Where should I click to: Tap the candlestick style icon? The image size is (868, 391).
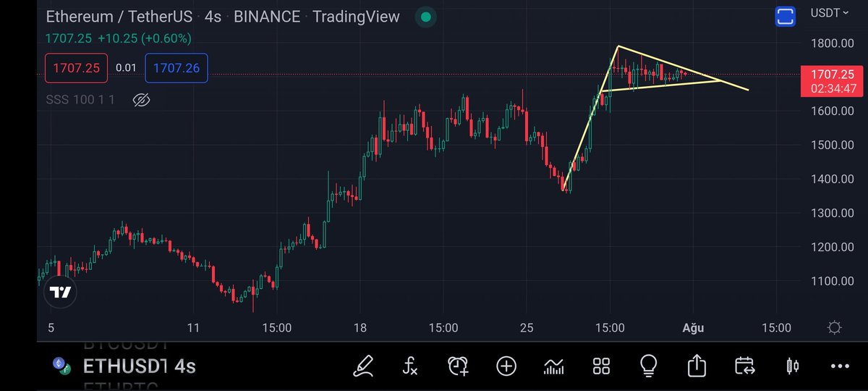tap(793, 366)
